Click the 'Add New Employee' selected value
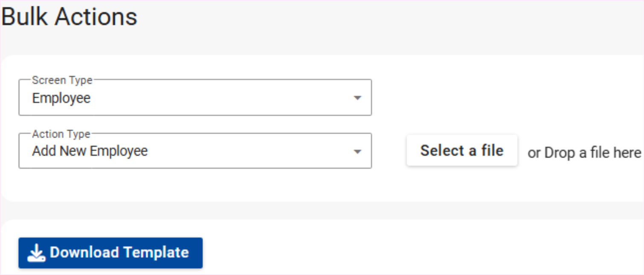Image resolution: width=644 pixels, height=275 pixels. (x=90, y=151)
